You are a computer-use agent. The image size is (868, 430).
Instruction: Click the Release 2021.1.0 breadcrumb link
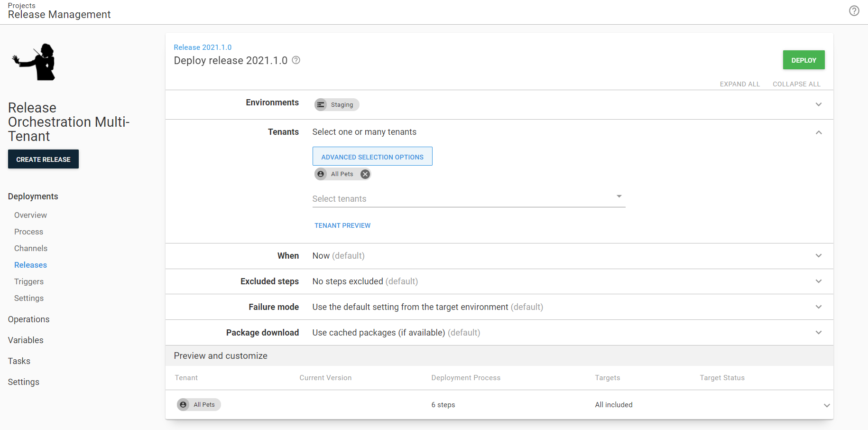(x=203, y=47)
